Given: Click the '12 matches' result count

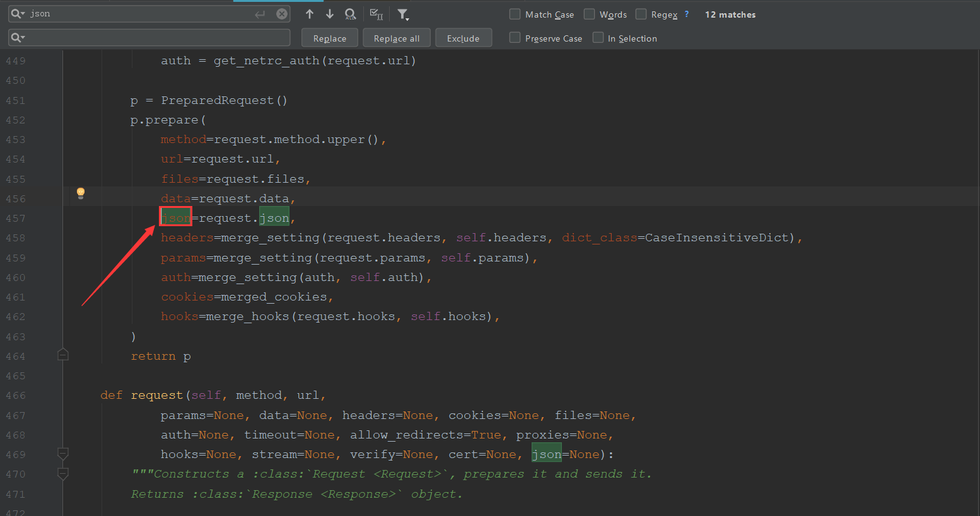Looking at the screenshot, I should [x=730, y=14].
